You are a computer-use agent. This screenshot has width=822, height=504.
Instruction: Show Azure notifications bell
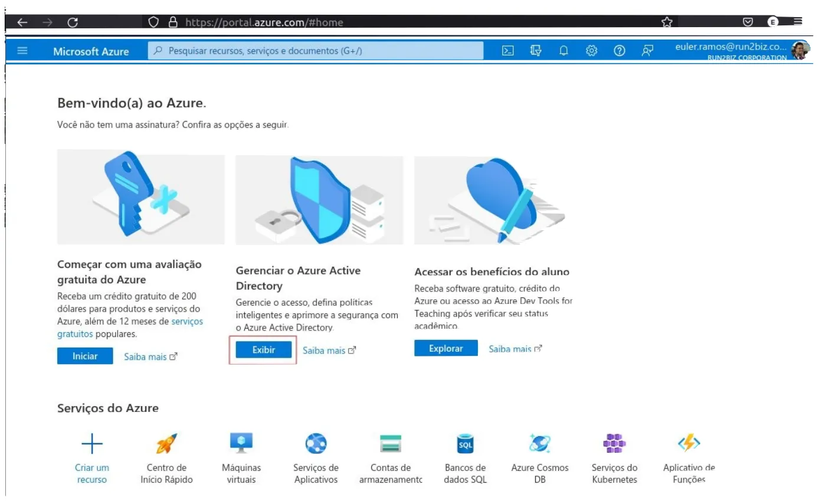pyautogui.click(x=564, y=51)
